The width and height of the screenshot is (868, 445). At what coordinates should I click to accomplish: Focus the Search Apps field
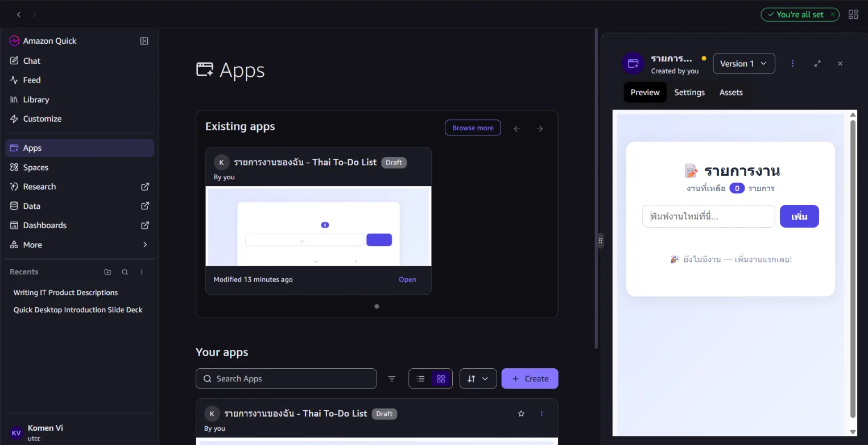click(286, 378)
